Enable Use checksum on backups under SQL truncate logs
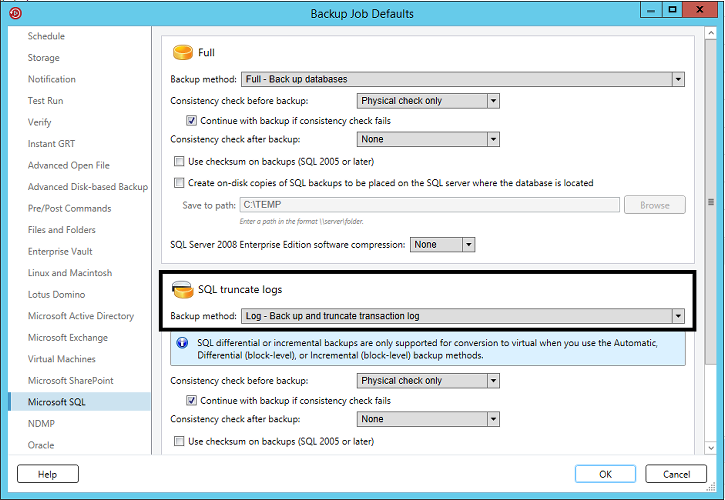Image resolution: width=725 pixels, height=500 pixels. tap(179, 441)
